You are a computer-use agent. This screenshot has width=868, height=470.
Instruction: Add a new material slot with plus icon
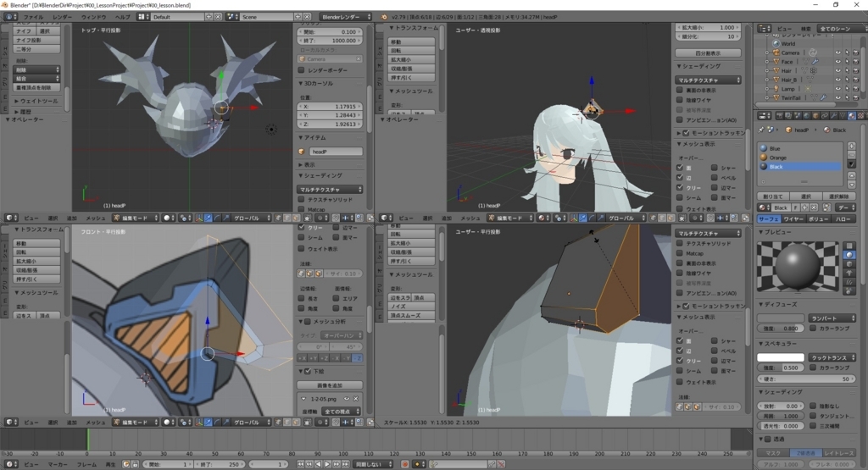[851, 146]
